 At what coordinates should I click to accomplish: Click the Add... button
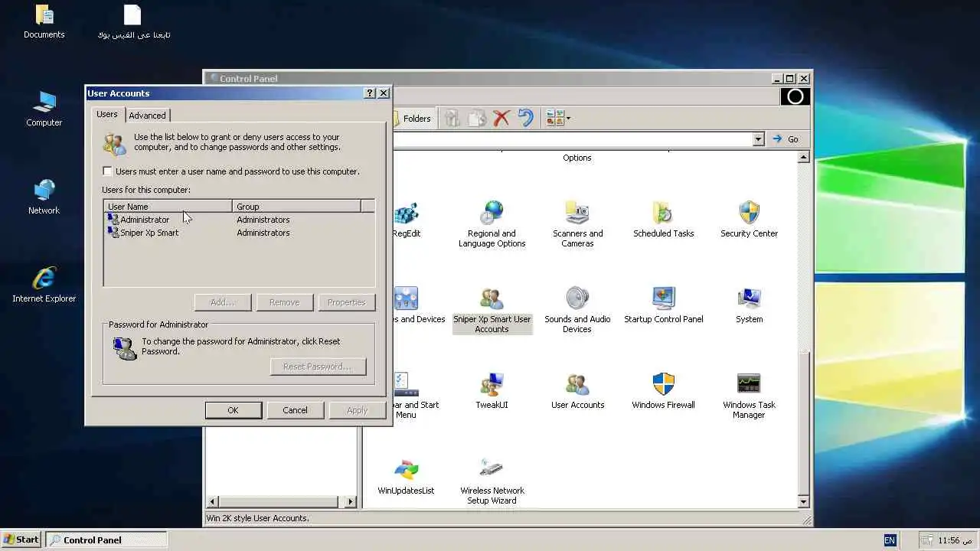click(x=223, y=302)
